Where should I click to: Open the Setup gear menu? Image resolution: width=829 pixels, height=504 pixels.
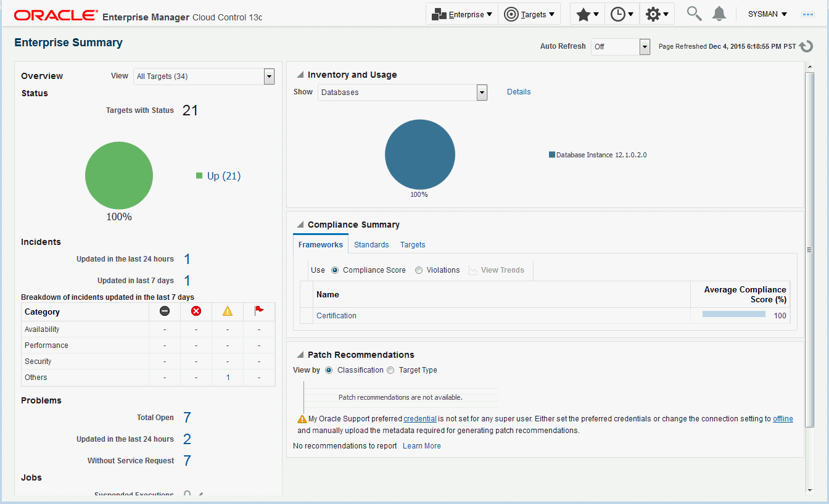[656, 14]
